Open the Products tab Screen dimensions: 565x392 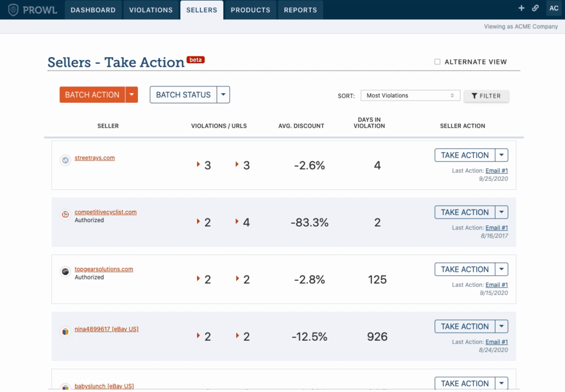250,10
